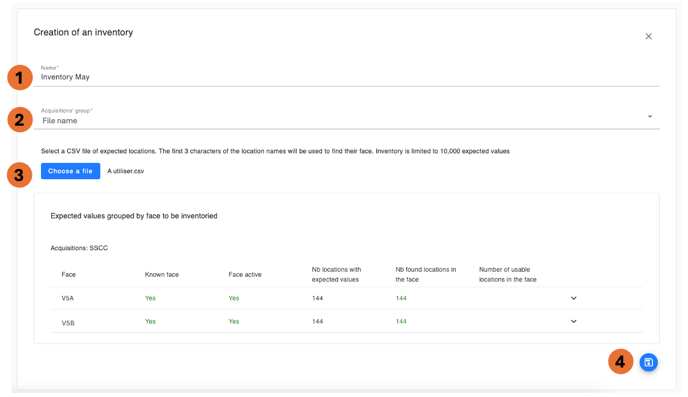
Task: Click the green 144 found locations for V5A
Action: pyautogui.click(x=401, y=298)
